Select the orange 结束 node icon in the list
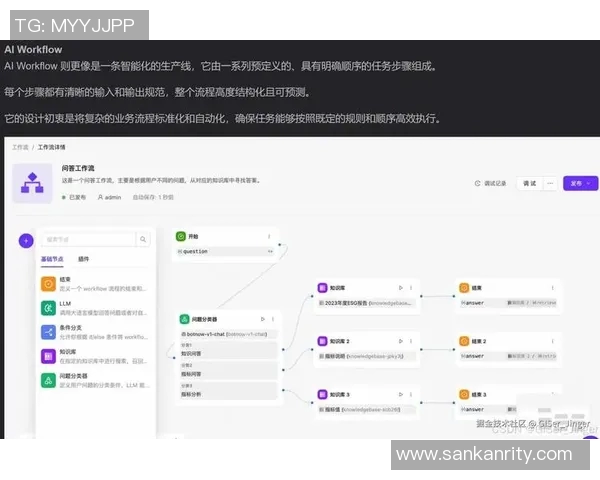This screenshot has width=600, height=480. 48,284
